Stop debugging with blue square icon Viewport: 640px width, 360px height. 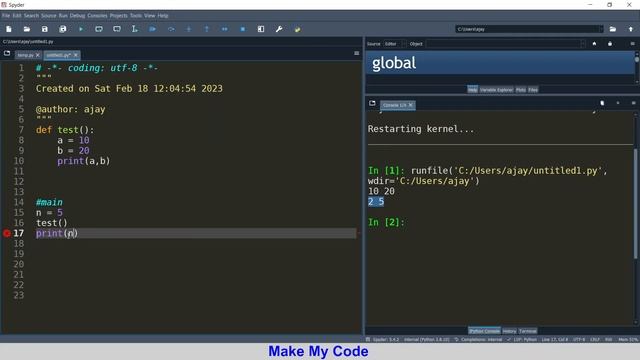pos(242,29)
